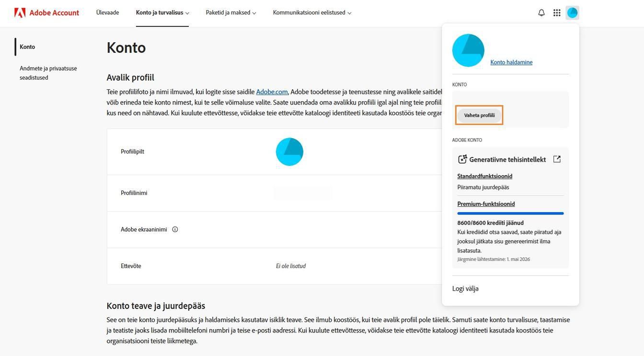Click the Adobe ekraaninimi label
This screenshot has height=356, width=644.
pos(144,229)
